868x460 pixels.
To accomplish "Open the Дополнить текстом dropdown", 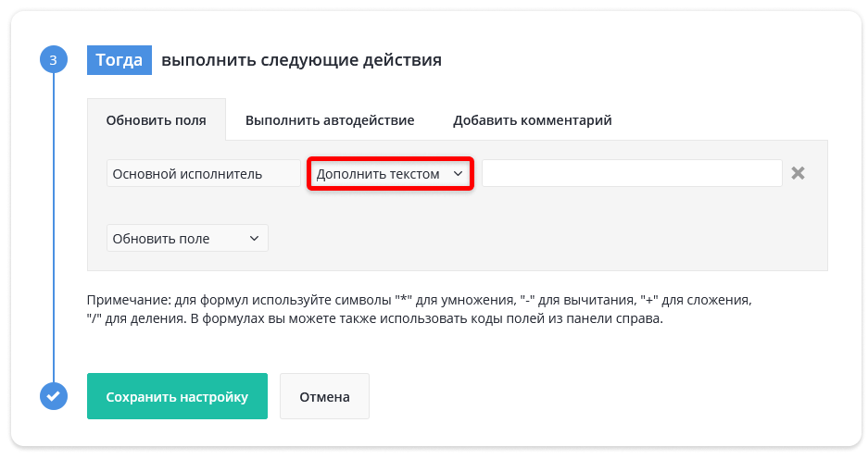I will pos(390,174).
